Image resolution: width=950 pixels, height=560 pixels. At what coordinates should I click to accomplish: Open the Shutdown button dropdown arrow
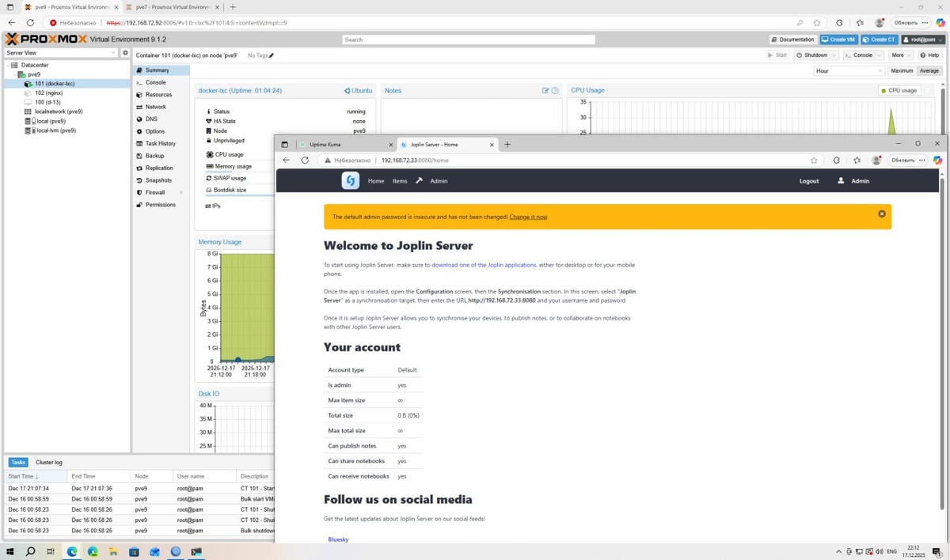tap(834, 55)
